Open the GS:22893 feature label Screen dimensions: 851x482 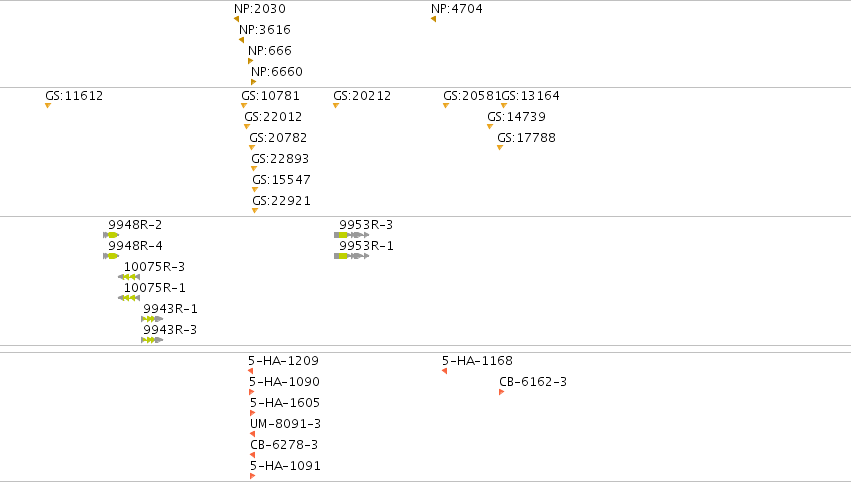280,159
